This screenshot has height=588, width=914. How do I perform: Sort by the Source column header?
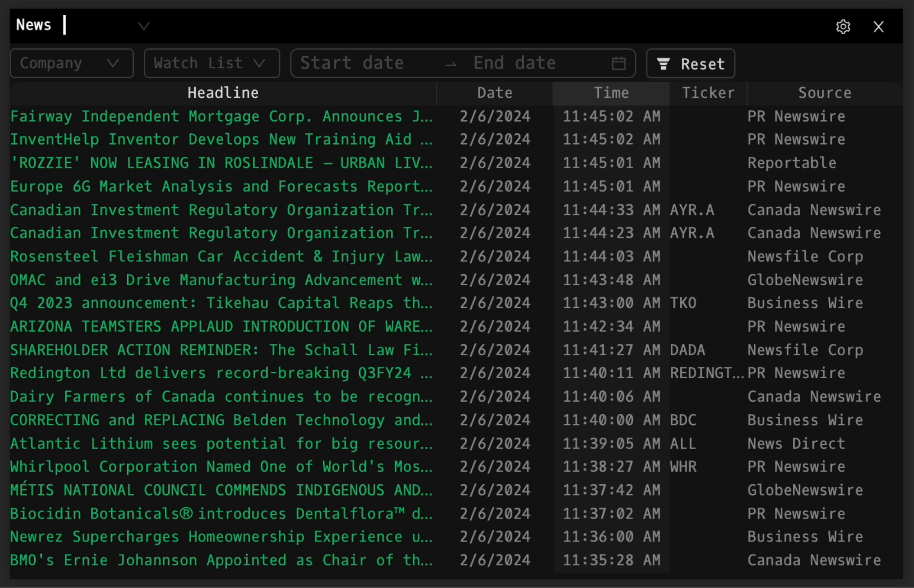pyautogui.click(x=824, y=93)
